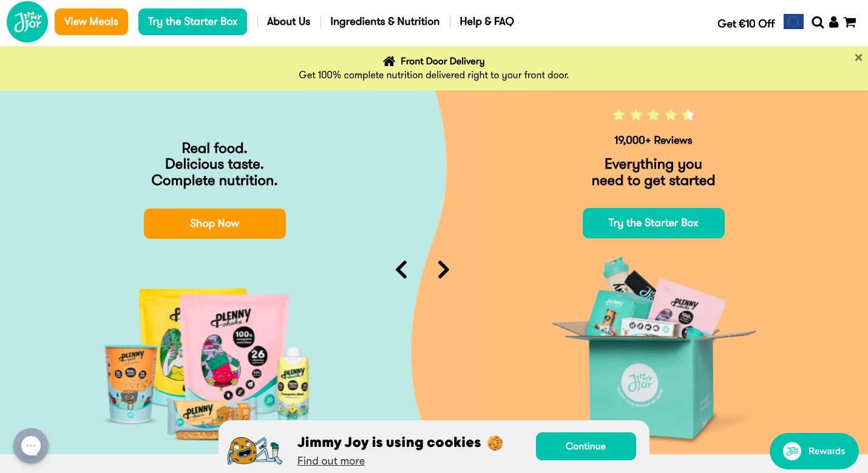Open the Rewards widget button
The image size is (868, 473).
click(x=814, y=451)
